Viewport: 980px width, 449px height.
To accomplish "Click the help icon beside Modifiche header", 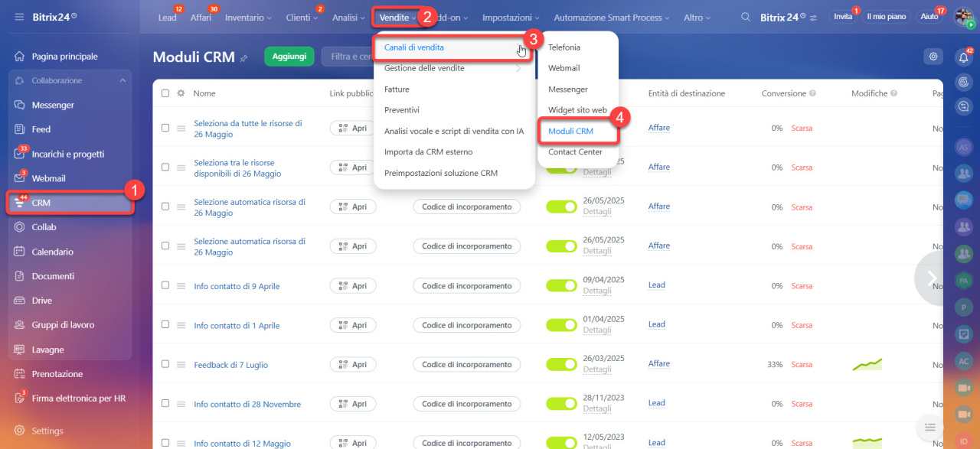I will tap(893, 93).
